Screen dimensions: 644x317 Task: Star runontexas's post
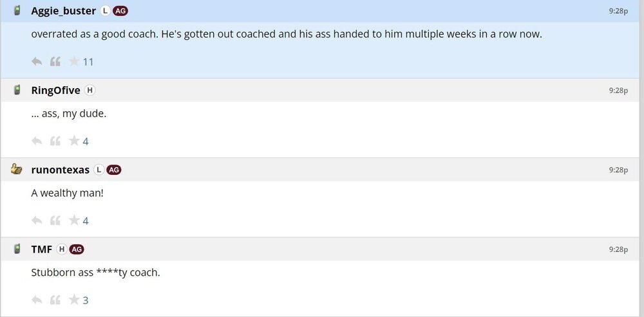tap(74, 221)
